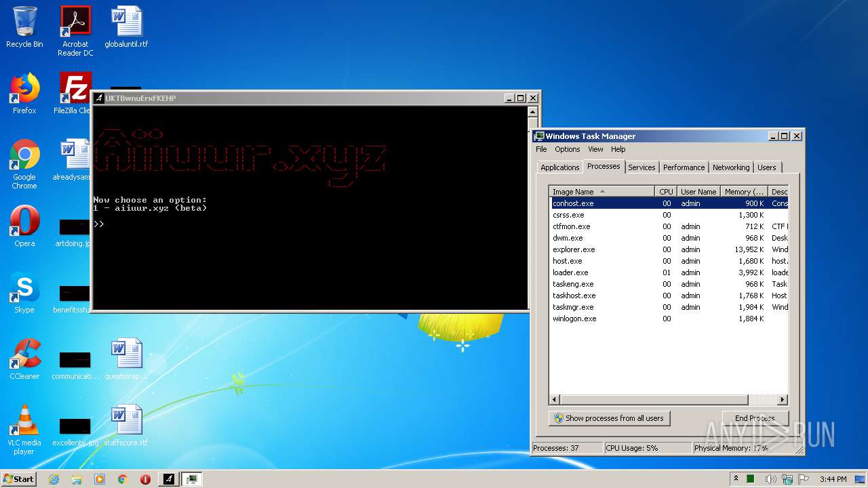Screen dimensions: 868x488
Task: Switch to Networking tab
Action: coord(731,167)
